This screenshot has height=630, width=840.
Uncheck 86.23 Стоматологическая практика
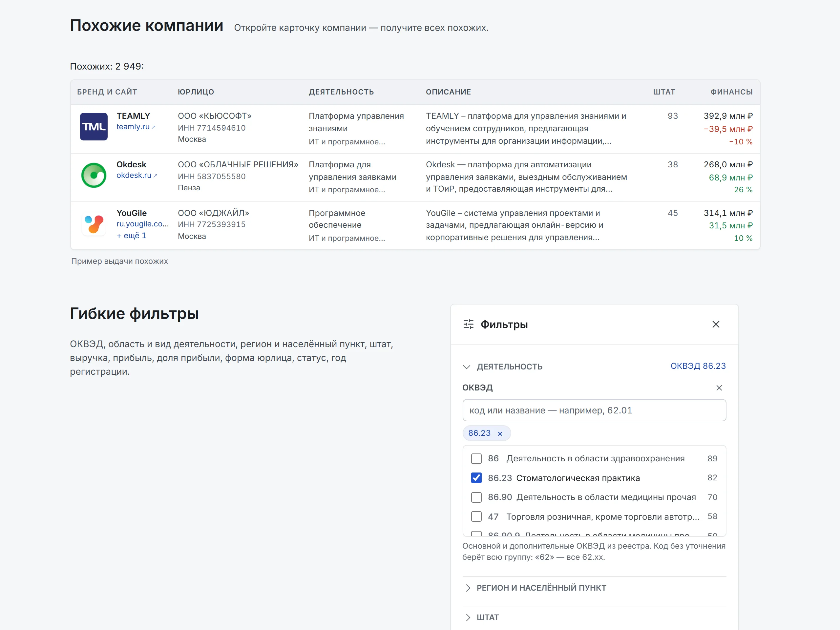point(476,478)
